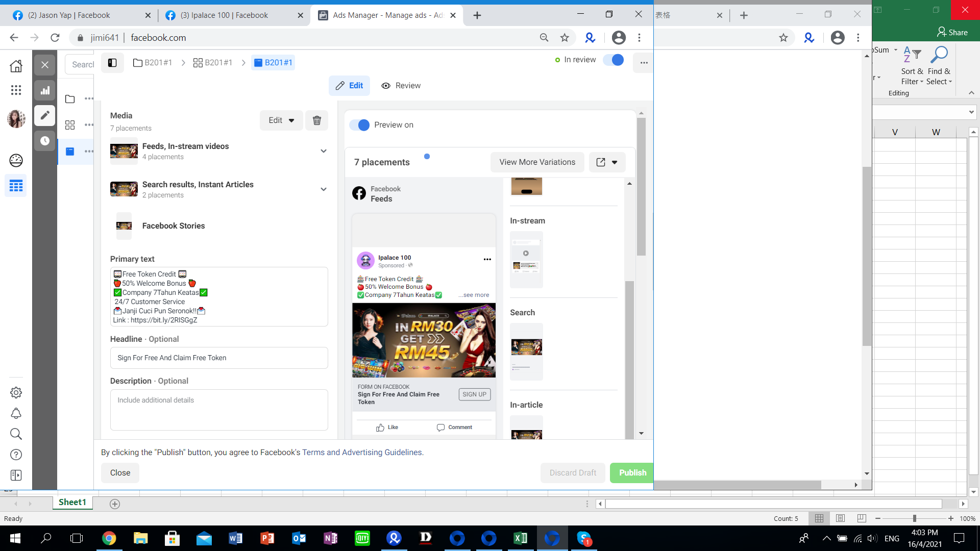Image resolution: width=980 pixels, height=551 pixels.
Task: Expand Search results, Instant Articles placements
Action: [323, 189]
